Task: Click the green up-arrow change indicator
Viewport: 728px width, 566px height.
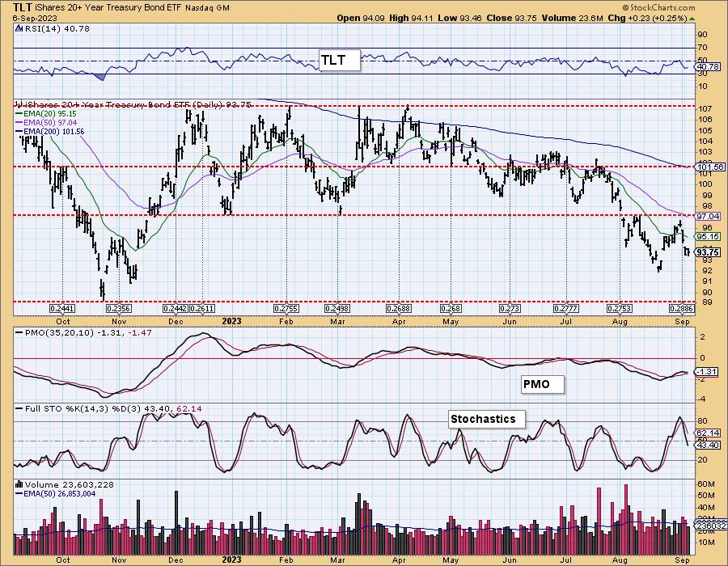Action: pos(692,19)
